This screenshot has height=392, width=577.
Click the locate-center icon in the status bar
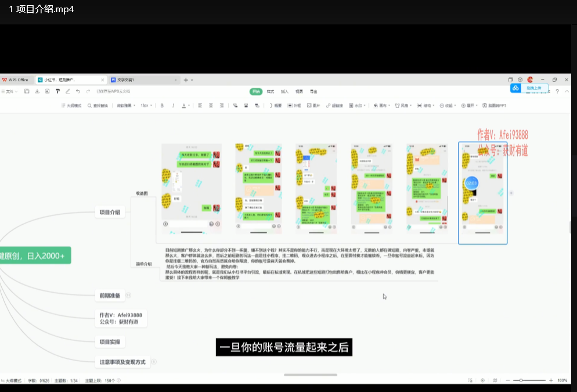pos(482,380)
